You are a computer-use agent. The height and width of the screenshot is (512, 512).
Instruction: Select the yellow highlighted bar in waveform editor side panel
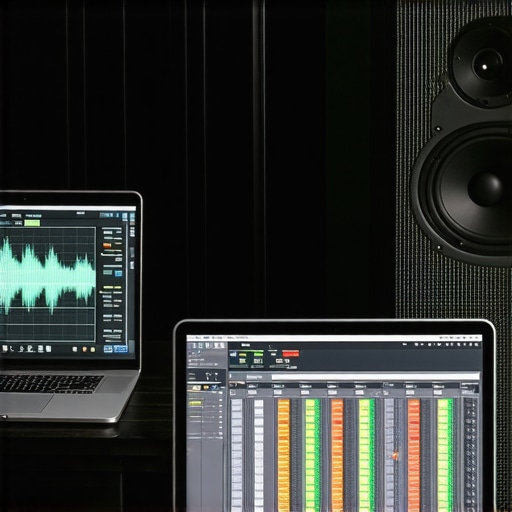[x=112, y=287]
